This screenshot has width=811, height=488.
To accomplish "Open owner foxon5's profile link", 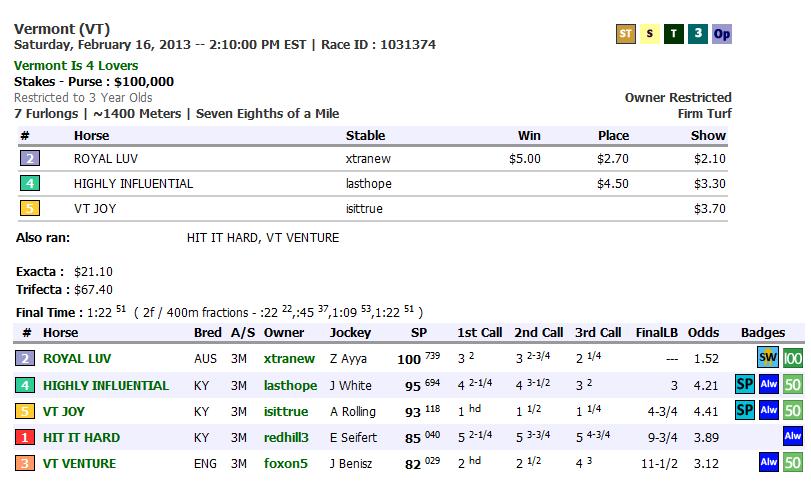I will 284,463.
